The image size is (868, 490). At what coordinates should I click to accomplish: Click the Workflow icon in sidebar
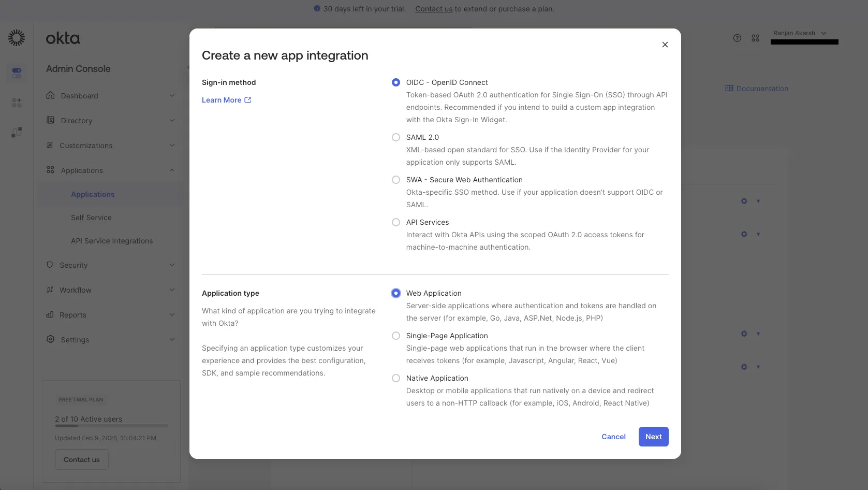[x=50, y=290]
